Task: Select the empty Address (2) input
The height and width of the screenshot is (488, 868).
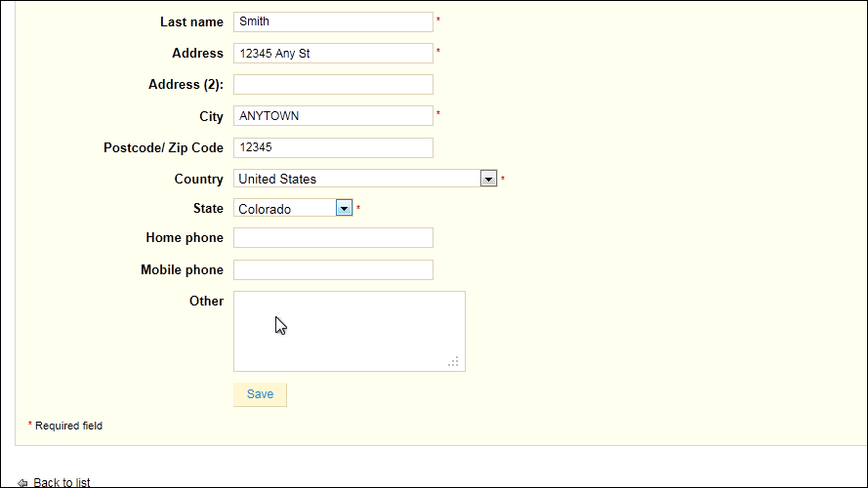Action: tap(333, 85)
